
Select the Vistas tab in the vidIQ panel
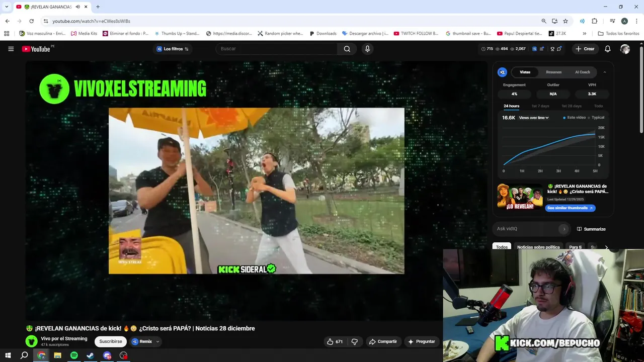525,72
